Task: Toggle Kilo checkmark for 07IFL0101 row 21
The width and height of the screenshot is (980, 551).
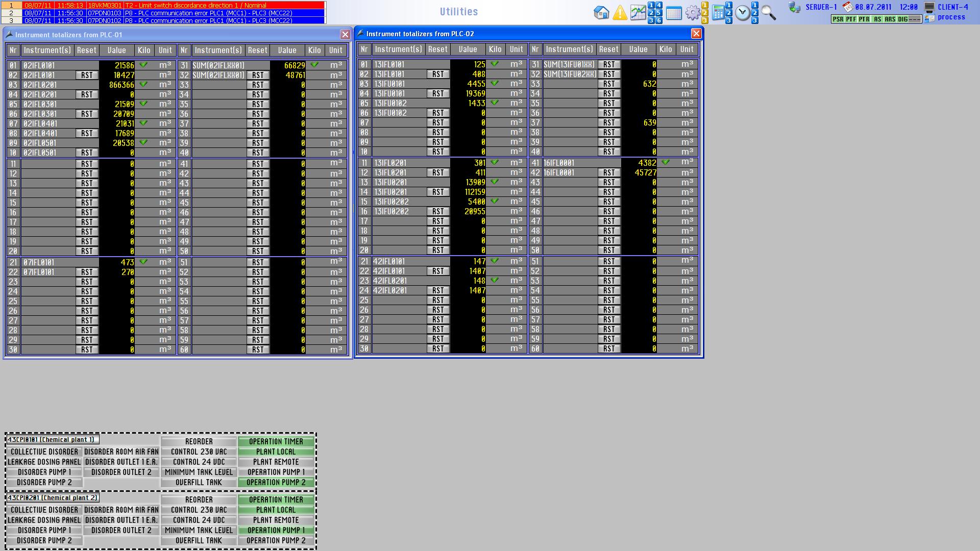Action: point(143,262)
